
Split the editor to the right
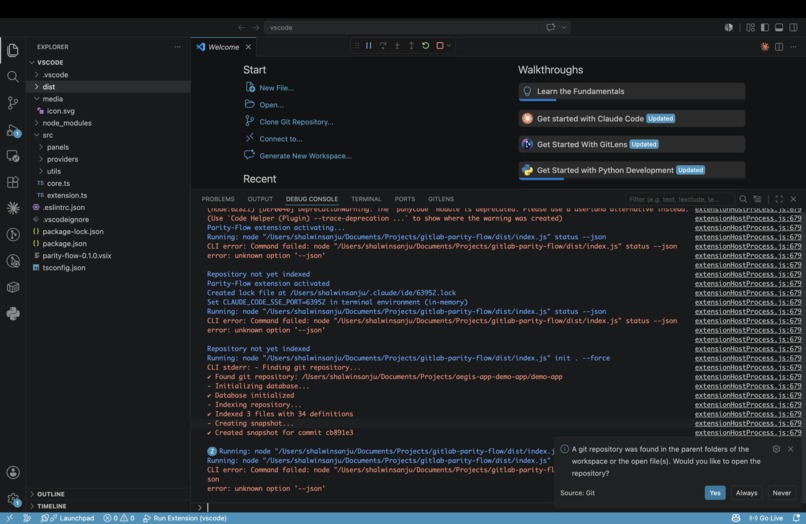(779, 47)
